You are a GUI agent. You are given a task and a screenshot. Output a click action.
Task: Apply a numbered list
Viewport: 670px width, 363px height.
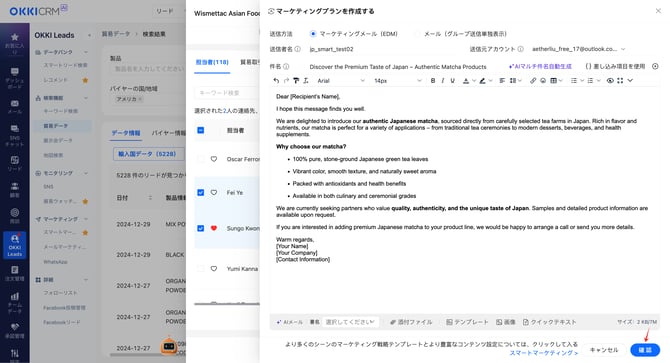pyautogui.click(x=591, y=80)
